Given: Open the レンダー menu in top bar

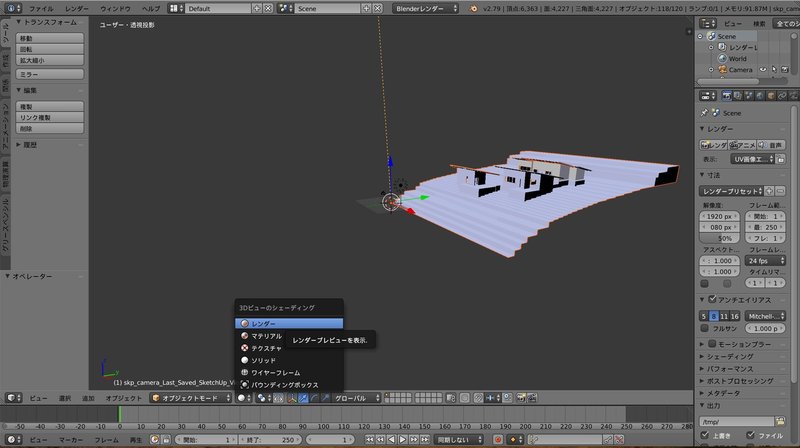Looking at the screenshot, I should [x=77, y=9].
